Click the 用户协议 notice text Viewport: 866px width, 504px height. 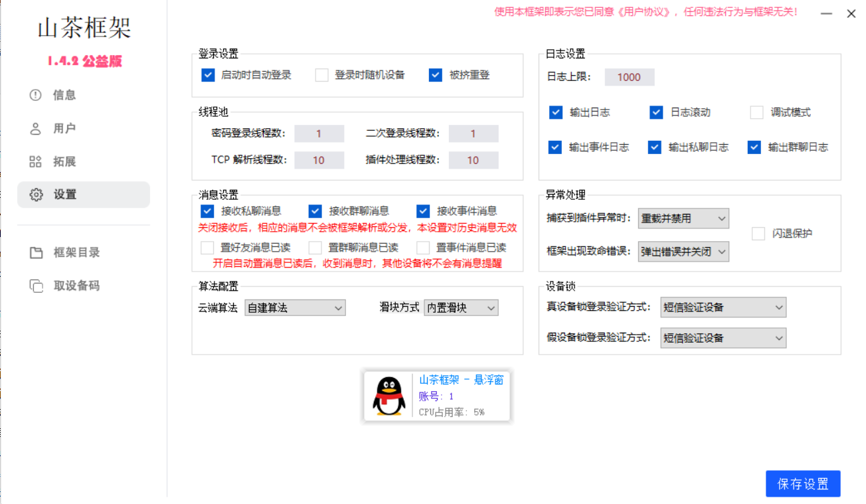click(x=645, y=12)
